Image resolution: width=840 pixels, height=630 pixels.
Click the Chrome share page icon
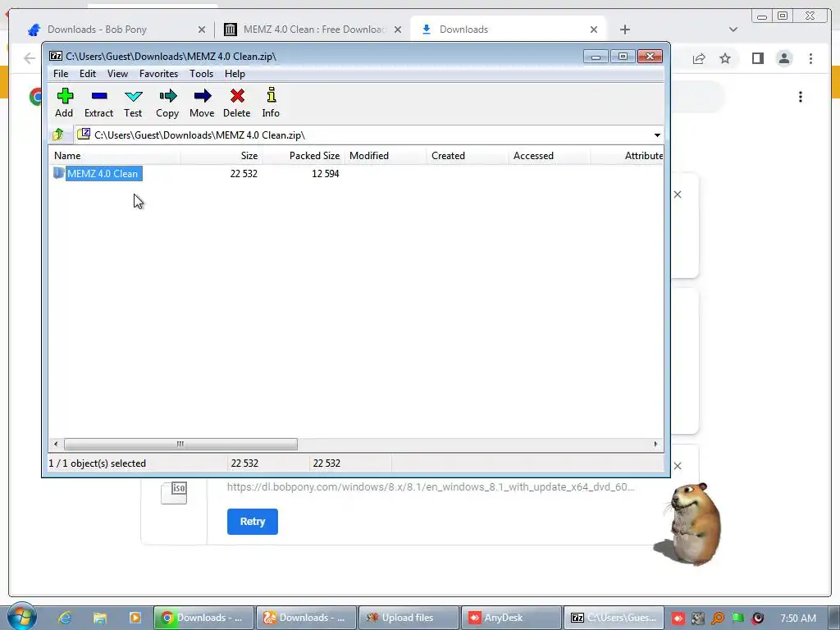click(x=699, y=58)
